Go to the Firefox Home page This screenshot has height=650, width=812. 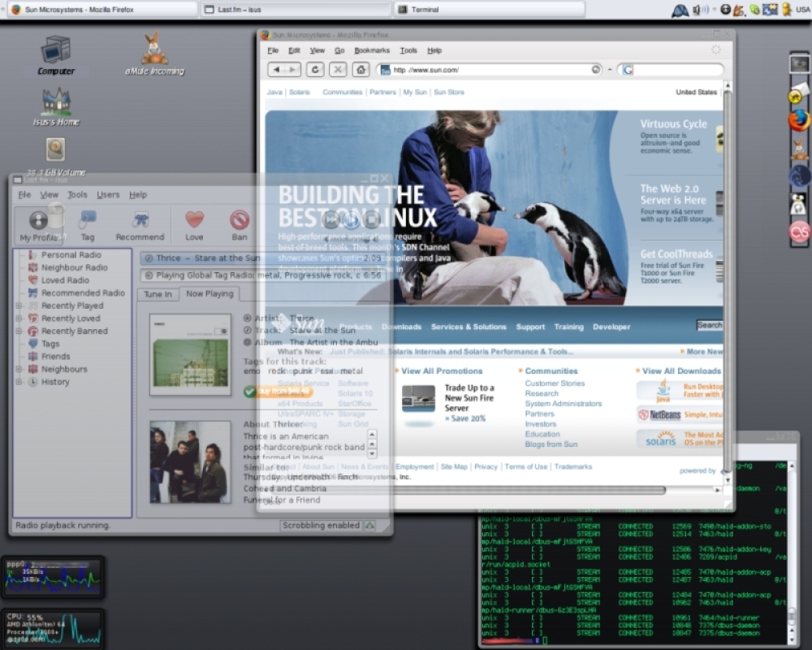(361, 69)
